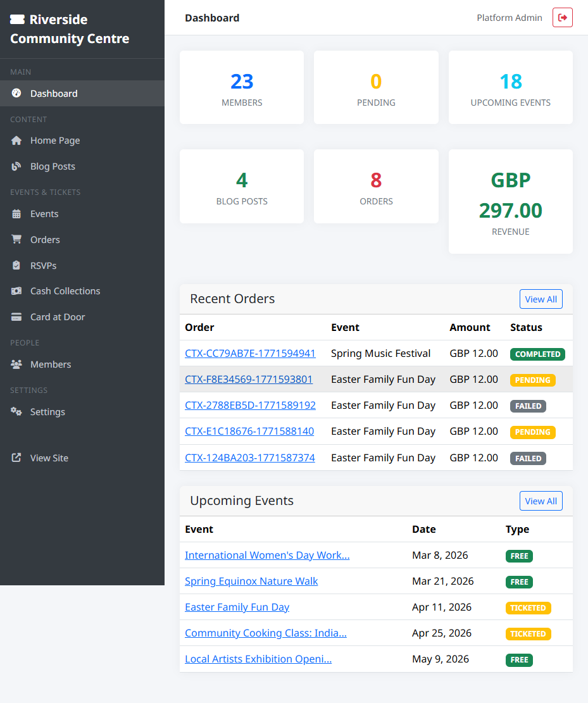
Task: Open Orders via the shopping cart icon
Action: tap(16, 239)
